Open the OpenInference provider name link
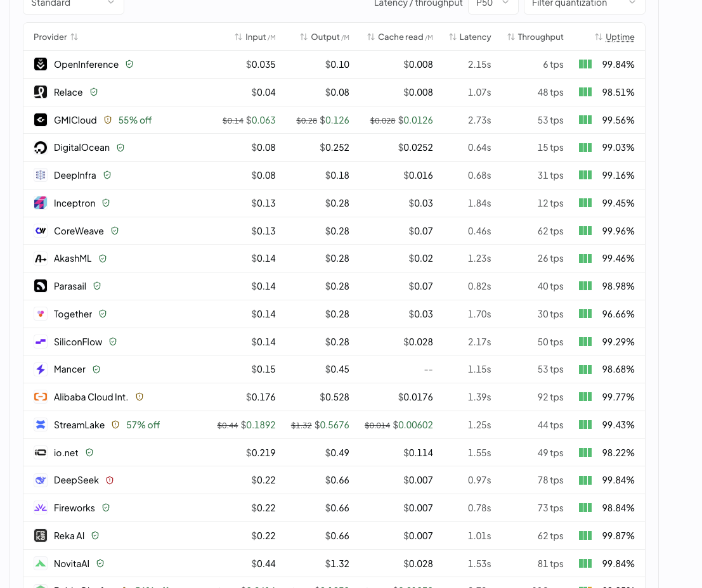Image resolution: width=702 pixels, height=588 pixels. pos(86,65)
